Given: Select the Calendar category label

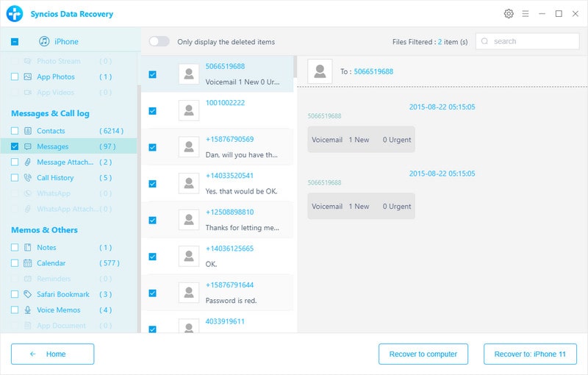Looking at the screenshot, I should point(51,263).
